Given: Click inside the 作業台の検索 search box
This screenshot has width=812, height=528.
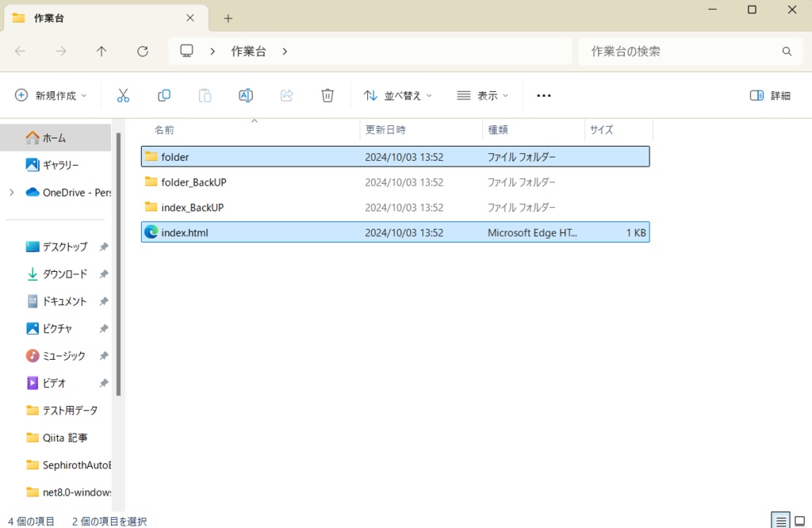Looking at the screenshot, I should coord(682,51).
